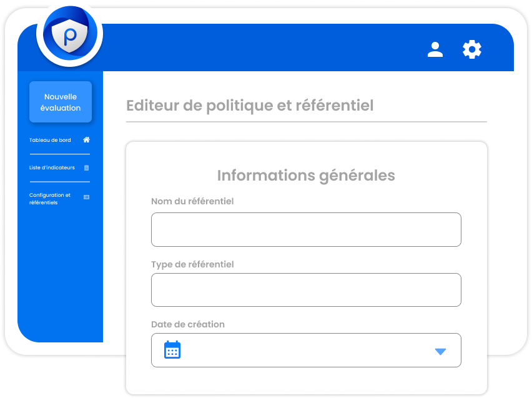Open Configuration et référentiels menu item
The width and height of the screenshot is (532, 398).
coord(49,199)
